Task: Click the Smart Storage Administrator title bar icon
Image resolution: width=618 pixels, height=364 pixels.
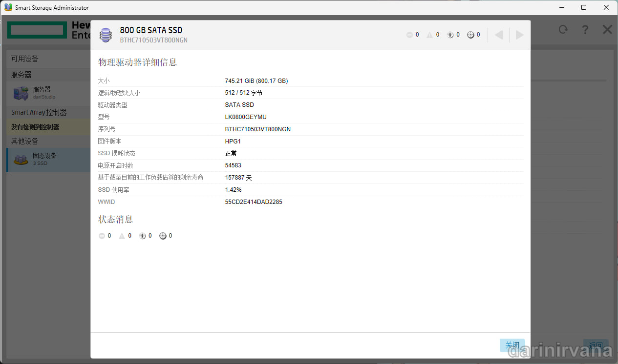Action: [7, 7]
